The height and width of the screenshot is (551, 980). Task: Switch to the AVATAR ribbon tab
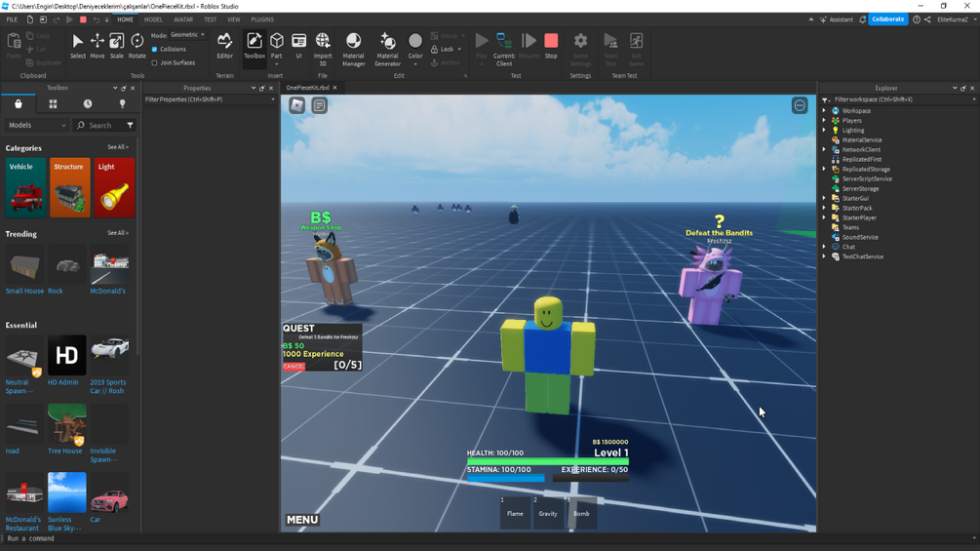point(183,20)
